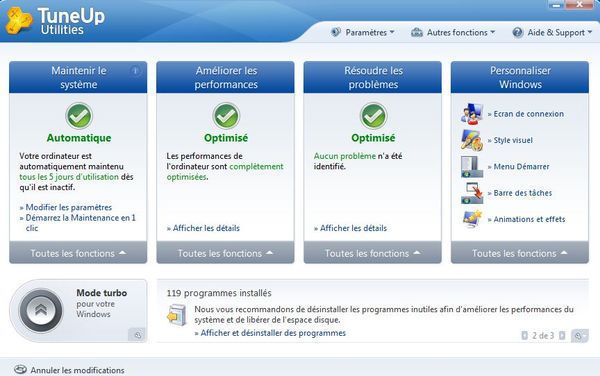Click the Ecran de connexion users icon
Viewport: 600px width, 376px height.
click(x=472, y=114)
